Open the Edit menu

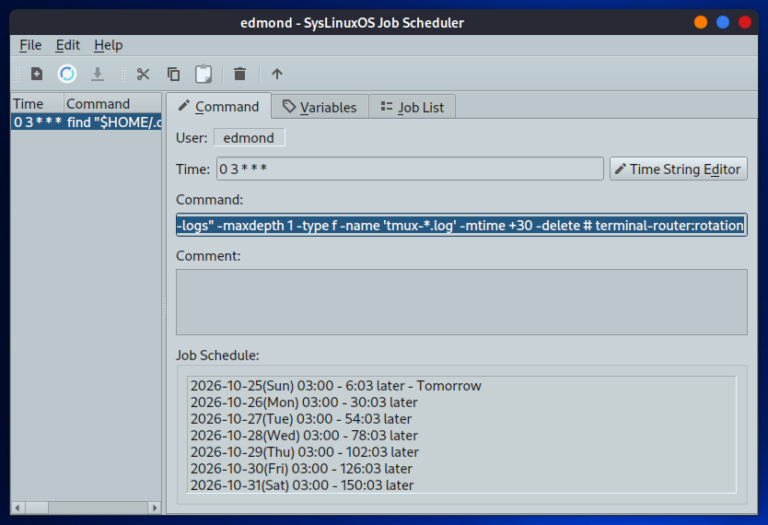coord(68,45)
